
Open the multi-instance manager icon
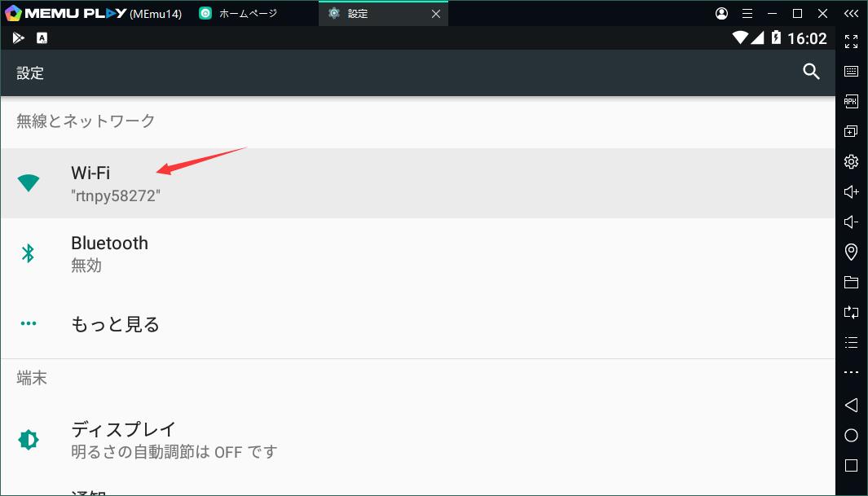click(852, 131)
